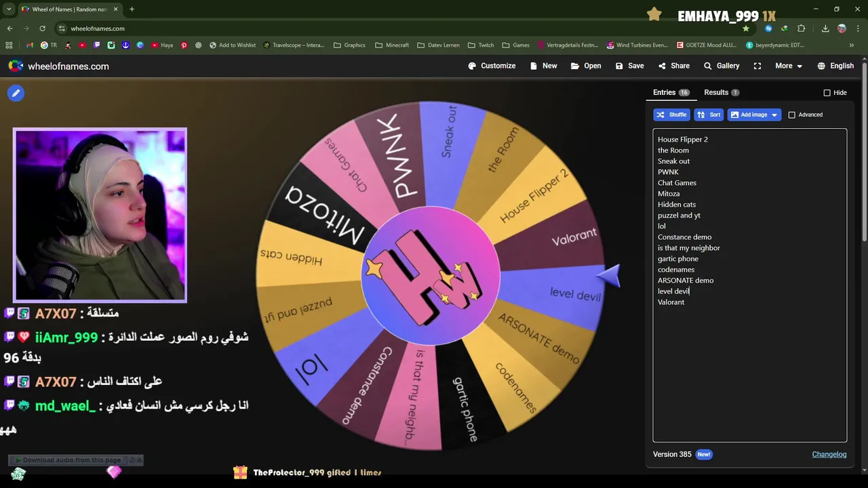Enable the Advanced checkbox

coord(791,115)
